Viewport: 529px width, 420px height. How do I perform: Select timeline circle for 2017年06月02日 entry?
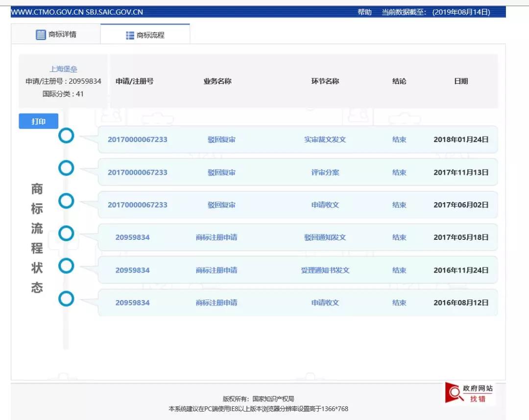[x=66, y=201]
